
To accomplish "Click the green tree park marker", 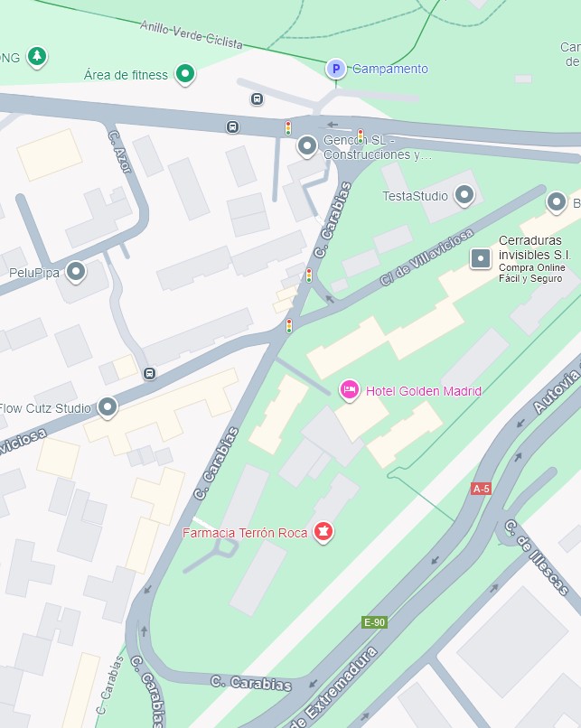I will [37, 57].
